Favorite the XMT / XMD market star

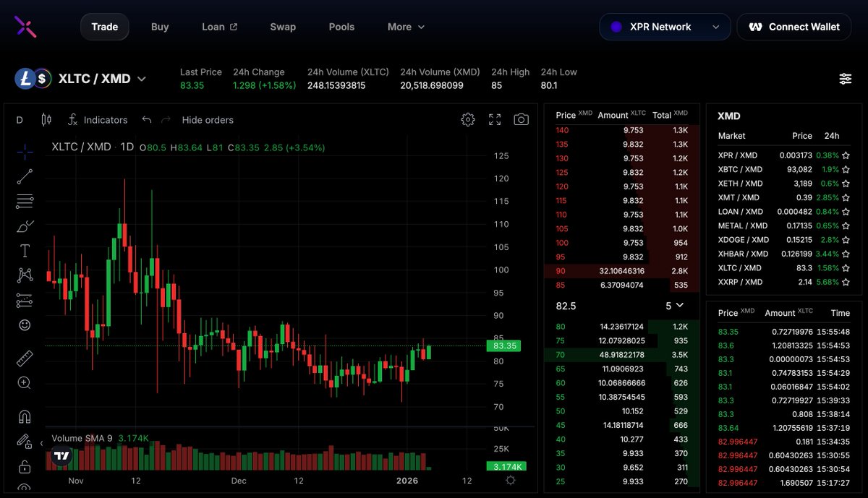[x=846, y=198]
